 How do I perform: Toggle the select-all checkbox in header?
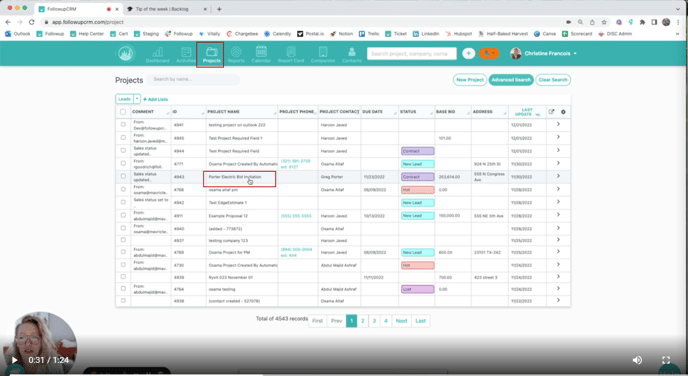tap(123, 111)
